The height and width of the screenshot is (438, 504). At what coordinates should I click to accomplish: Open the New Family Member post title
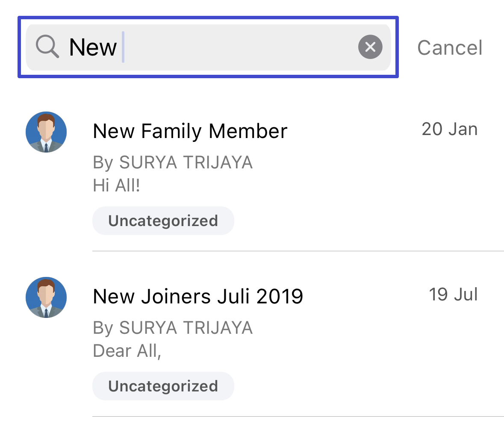click(x=190, y=131)
